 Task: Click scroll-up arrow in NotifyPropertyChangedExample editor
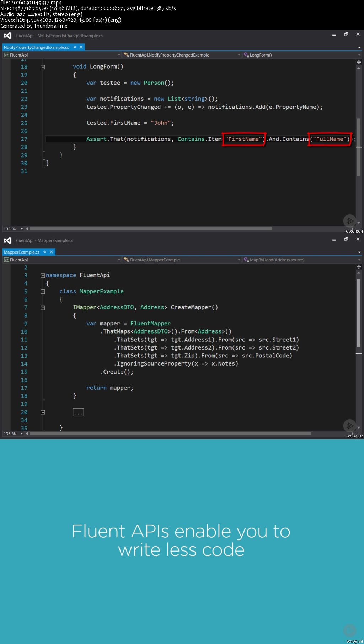[359, 68]
